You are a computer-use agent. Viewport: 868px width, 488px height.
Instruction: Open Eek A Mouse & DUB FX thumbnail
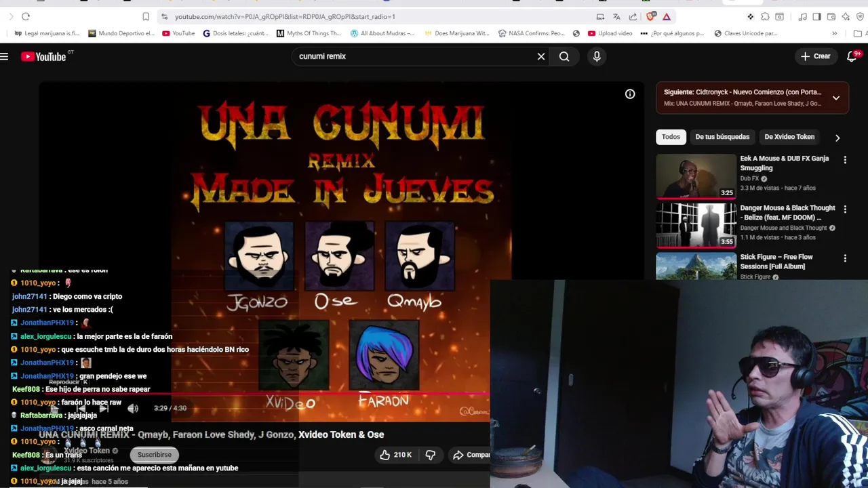point(696,176)
